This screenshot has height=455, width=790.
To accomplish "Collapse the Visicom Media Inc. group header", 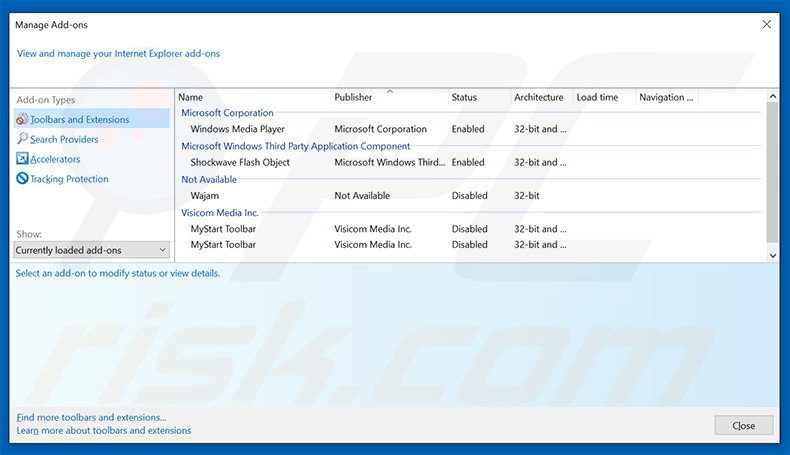I will [220, 213].
